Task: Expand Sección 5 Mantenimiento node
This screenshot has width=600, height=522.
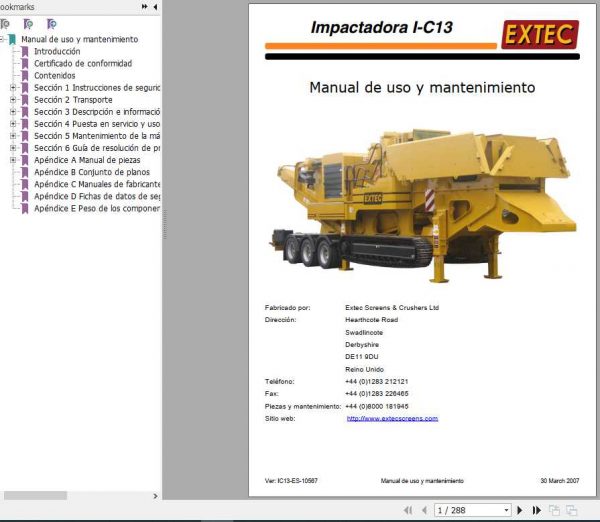Action: 13,136
